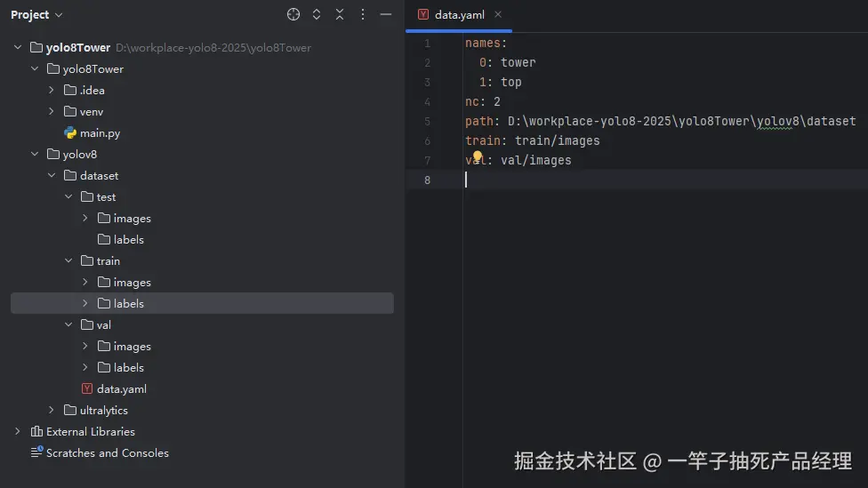Click the yellow light bulb intention icon
Image resolution: width=868 pixels, height=488 pixels.
pyautogui.click(x=477, y=157)
